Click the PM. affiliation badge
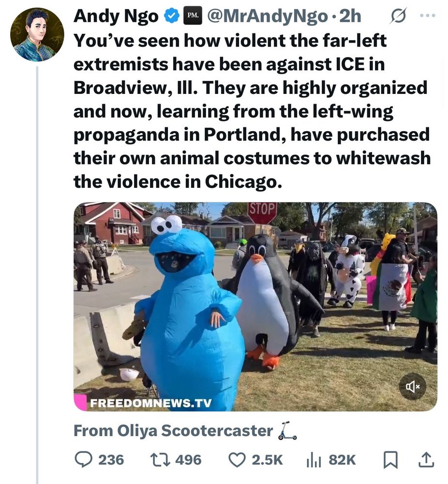448x484 pixels. [193, 16]
